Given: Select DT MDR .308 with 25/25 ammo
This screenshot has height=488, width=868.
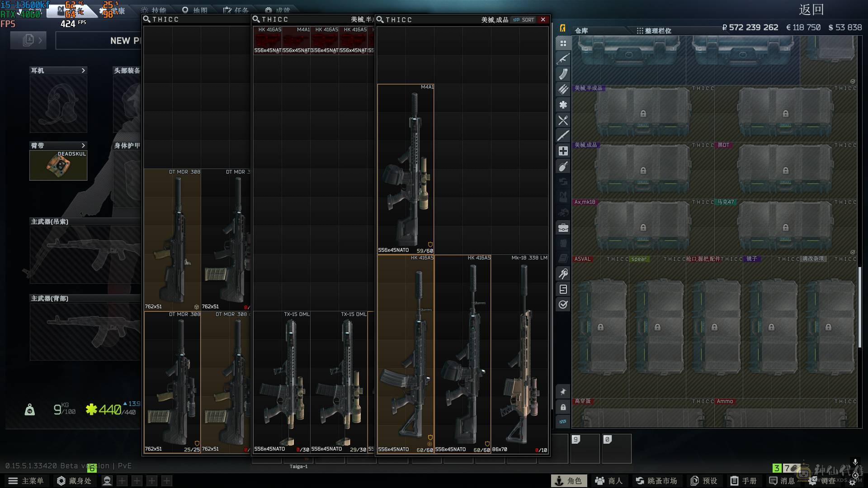Looking at the screenshot, I should (172, 382).
